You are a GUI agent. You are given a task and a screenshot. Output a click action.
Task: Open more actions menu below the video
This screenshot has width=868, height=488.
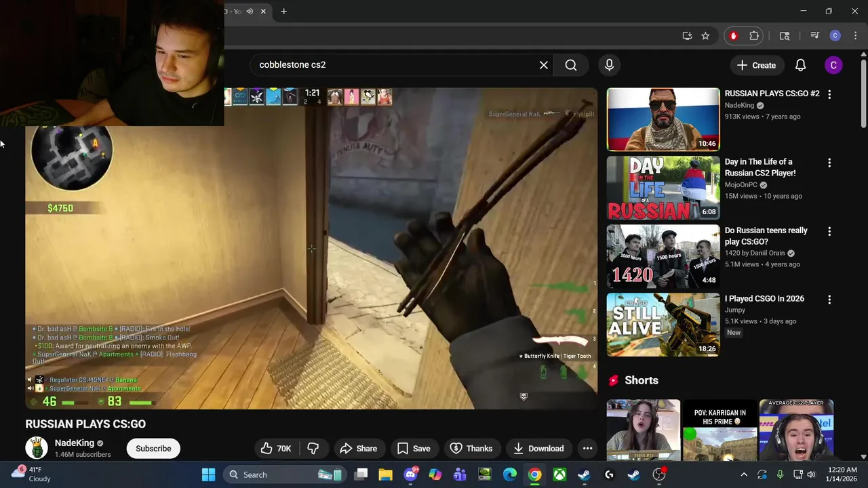(587, 448)
